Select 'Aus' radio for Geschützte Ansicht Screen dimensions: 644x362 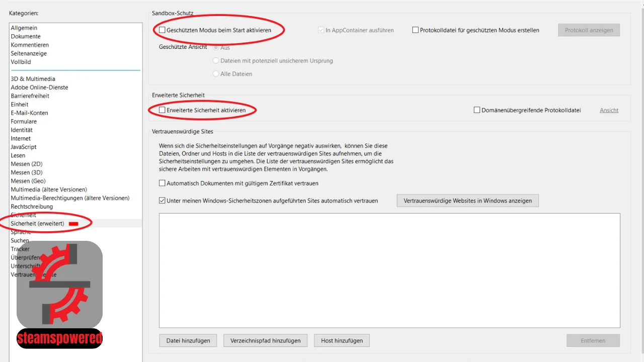216,47
